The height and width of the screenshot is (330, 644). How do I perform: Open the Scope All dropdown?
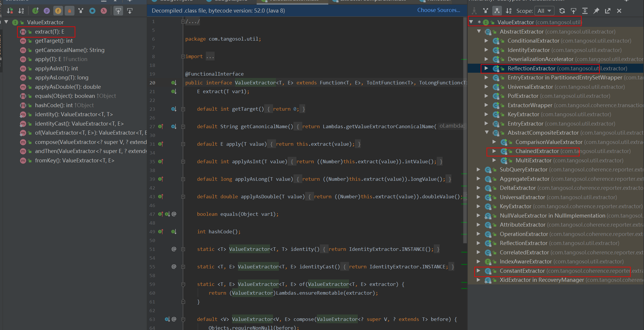[x=544, y=11]
